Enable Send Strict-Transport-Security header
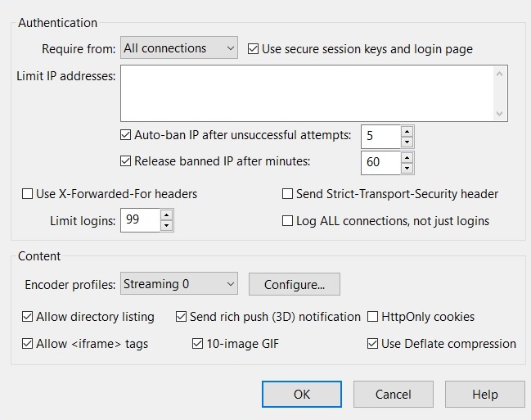 [288, 194]
